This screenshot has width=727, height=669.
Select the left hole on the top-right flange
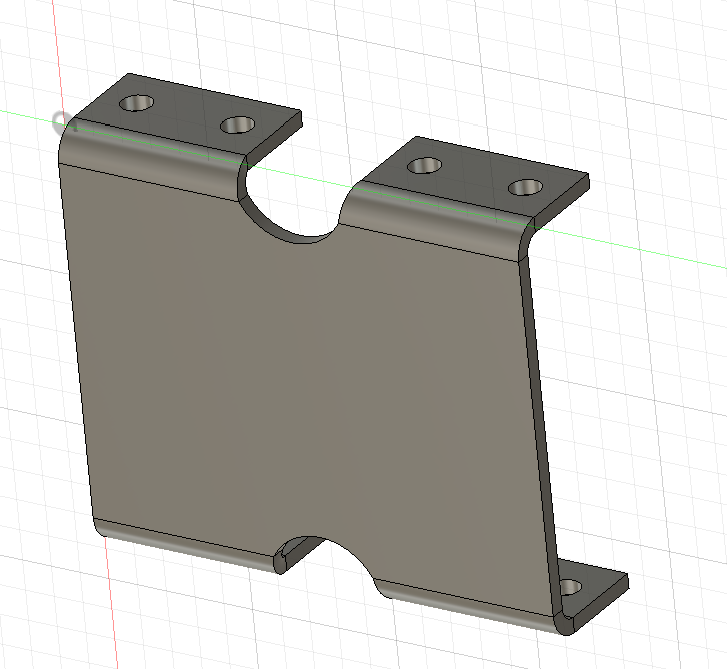coord(424,165)
